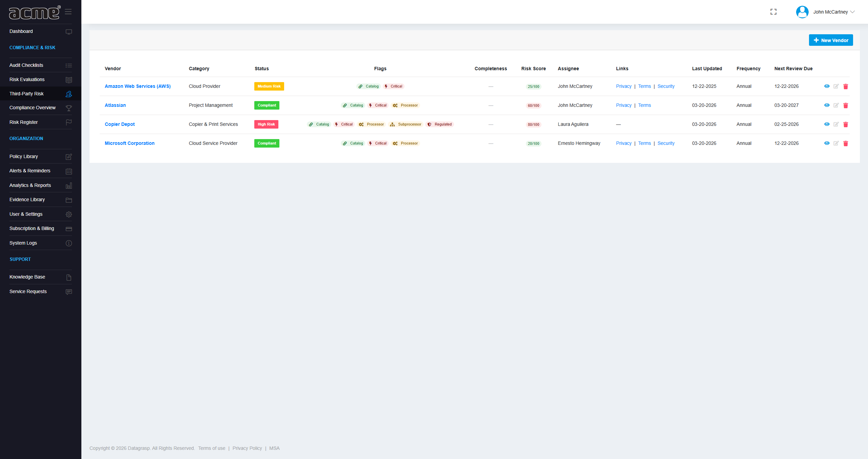Open the Privacy link for Amazon Web Services

pos(624,86)
